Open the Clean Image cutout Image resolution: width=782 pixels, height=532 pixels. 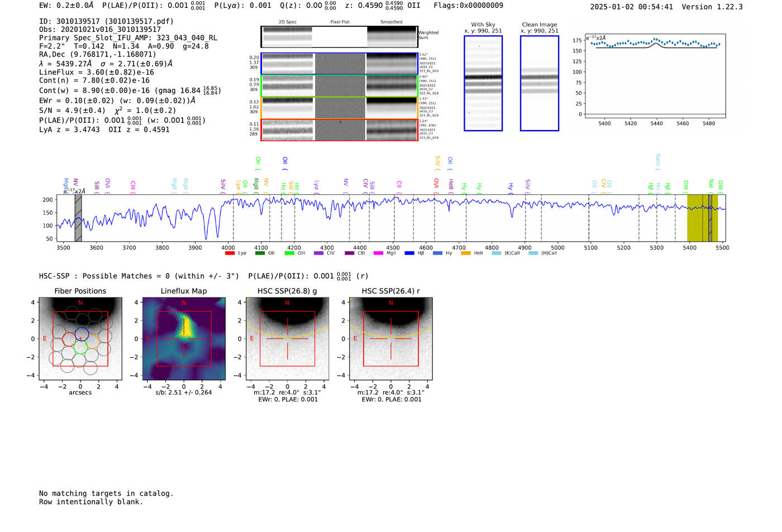coord(540,83)
